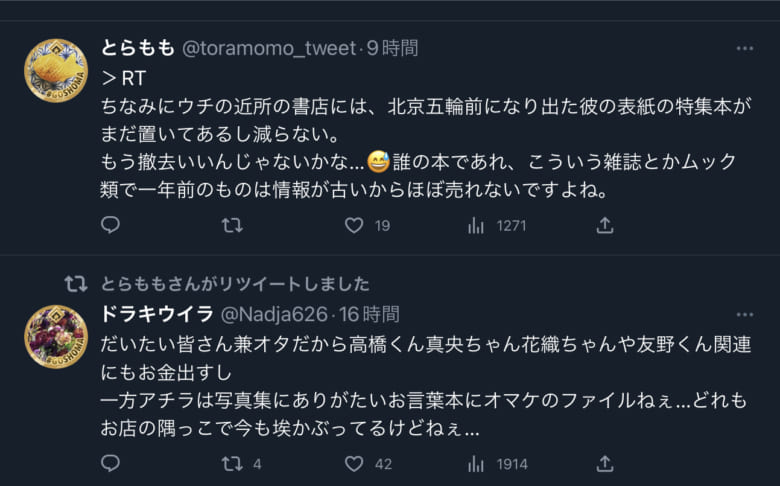The height and width of the screenshot is (486, 780).
Task: Open more options for ドラキウイラ tweet
Action: [x=745, y=314]
